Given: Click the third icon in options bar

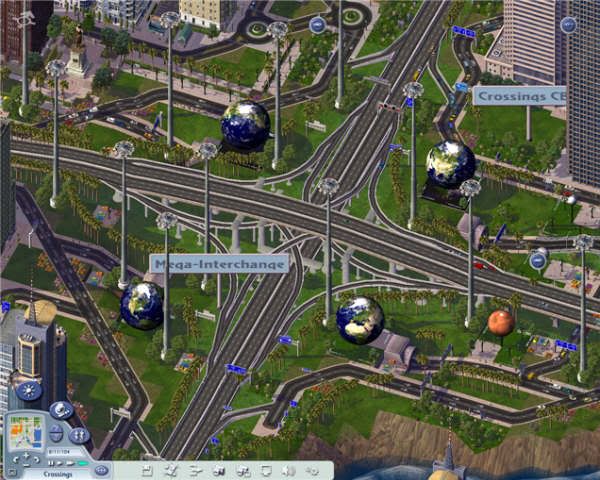Looking at the screenshot, I should [x=195, y=471].
